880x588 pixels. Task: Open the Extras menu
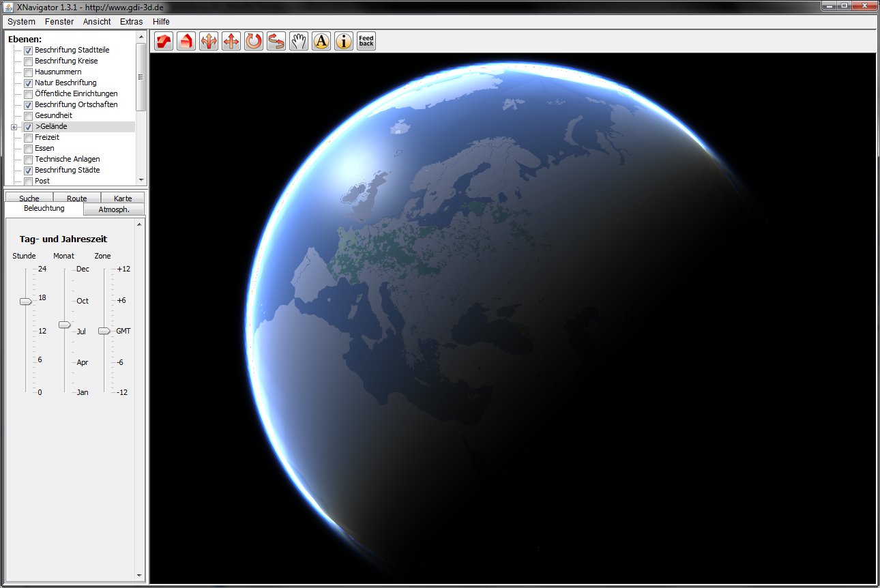click(132, 22)
